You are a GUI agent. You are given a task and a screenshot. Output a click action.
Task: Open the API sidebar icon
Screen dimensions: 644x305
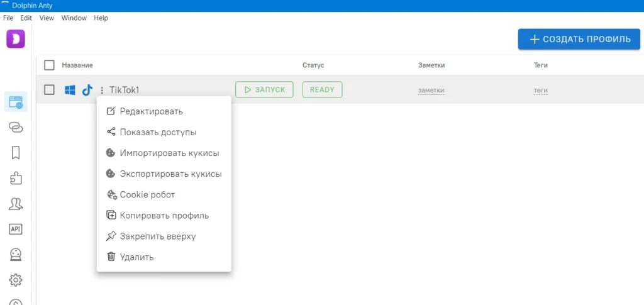coord(16,229)
